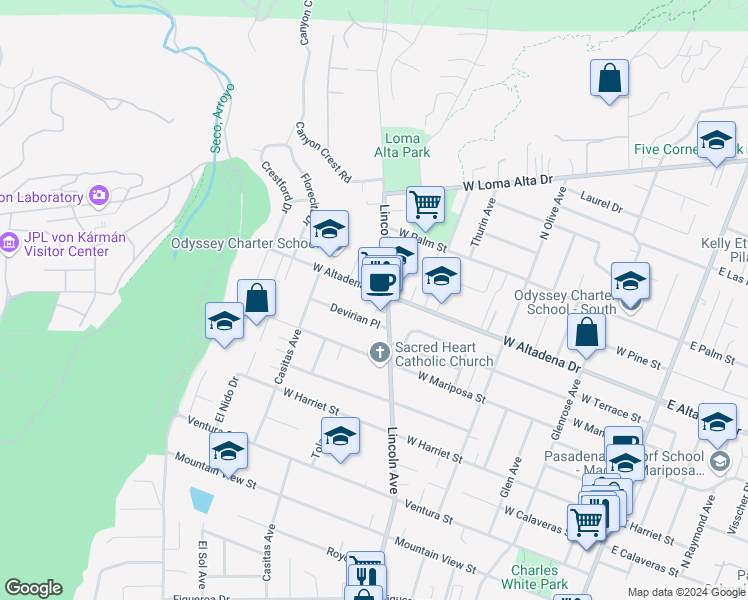Click the grey school icon at Pasadena Waldorf School

pyautogui.click(x=719, y=461)
